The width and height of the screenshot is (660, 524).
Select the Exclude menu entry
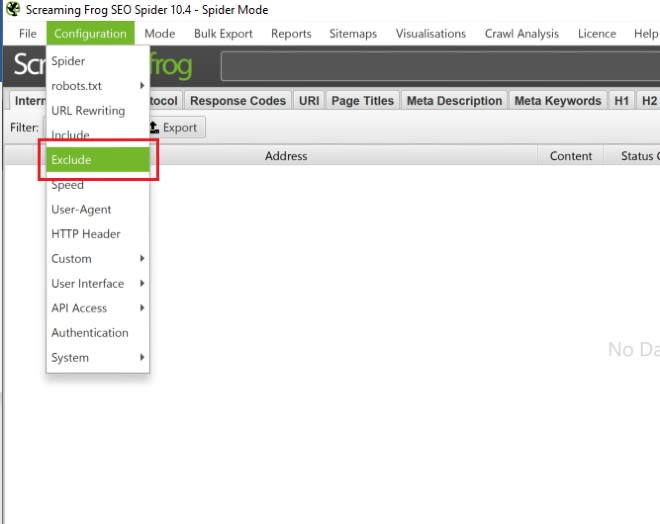(x=98, y=160)
